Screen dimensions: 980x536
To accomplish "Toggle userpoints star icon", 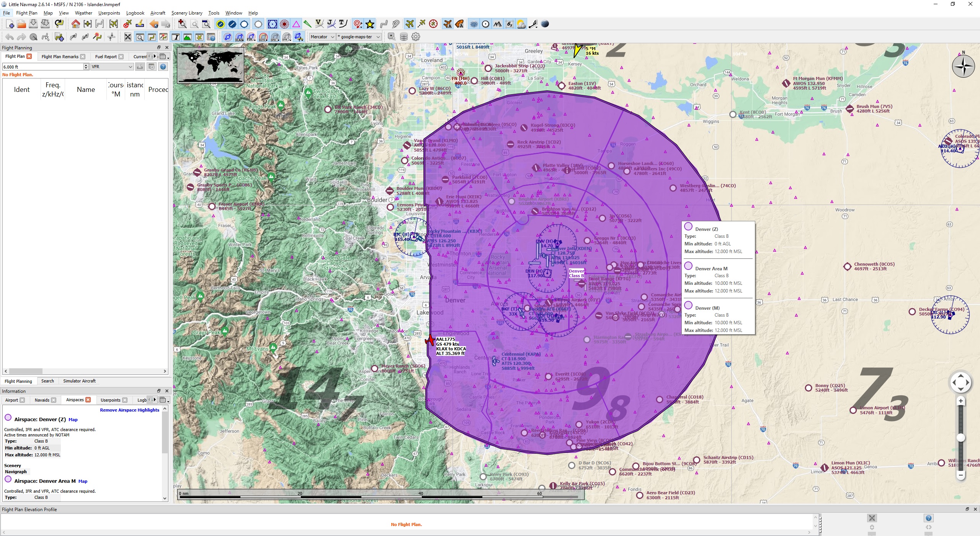I will 370,24.
